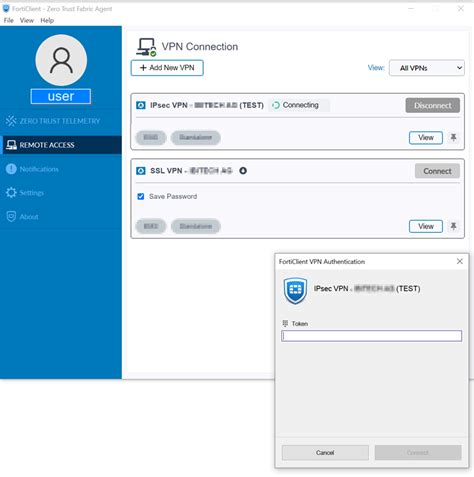The image size is (474, 477).
Task: Select the highlighted user name label
Action: [x=61, y=96]
